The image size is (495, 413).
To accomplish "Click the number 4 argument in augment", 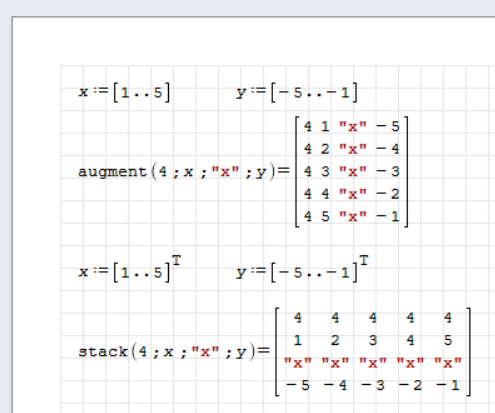I will click(x=163, y=172).
